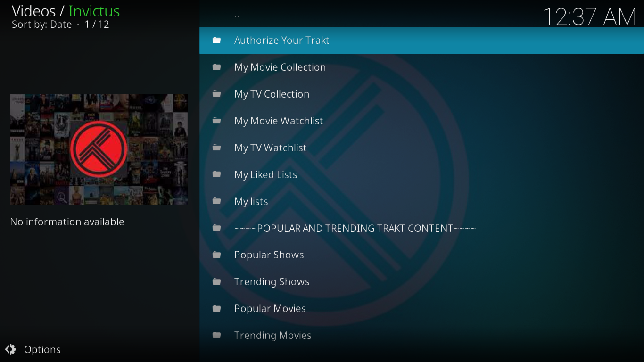Click folder icon beside Popular Shows

216,255
